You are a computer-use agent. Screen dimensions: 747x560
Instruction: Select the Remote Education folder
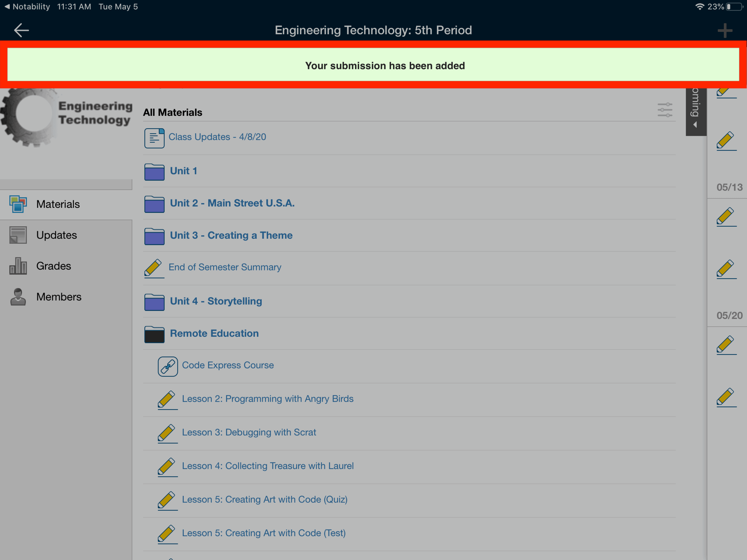214,332
